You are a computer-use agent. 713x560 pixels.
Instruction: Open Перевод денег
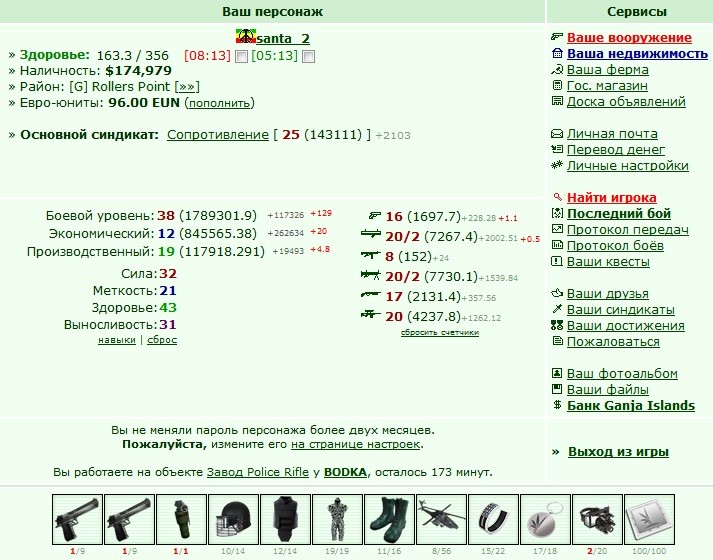[x=616, y=150]
